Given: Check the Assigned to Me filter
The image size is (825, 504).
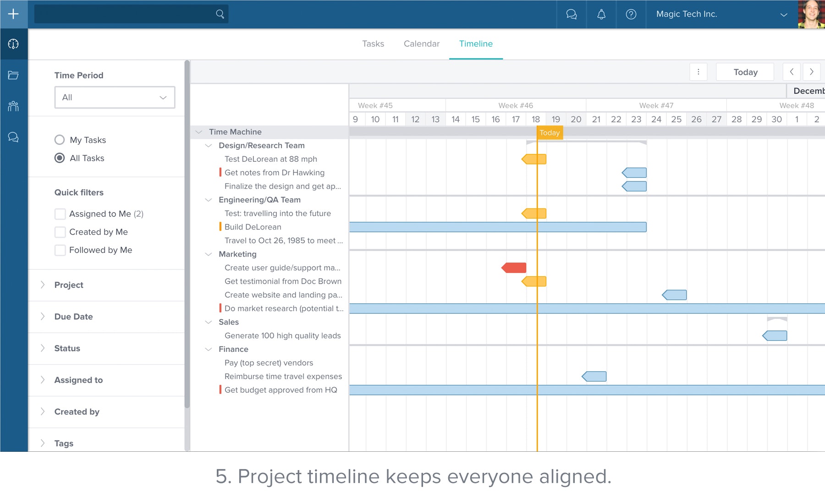Looking at the screenshot, I should (x=60, y=214).
